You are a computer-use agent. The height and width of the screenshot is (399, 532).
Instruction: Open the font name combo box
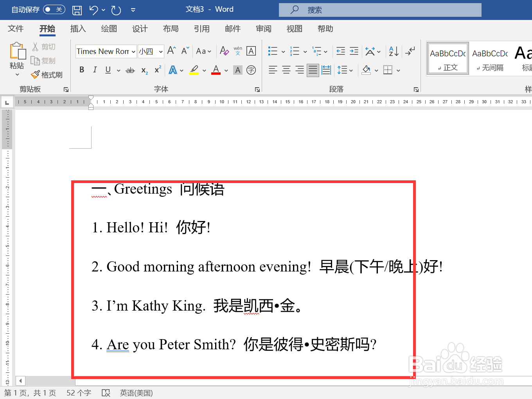point(106,51)
